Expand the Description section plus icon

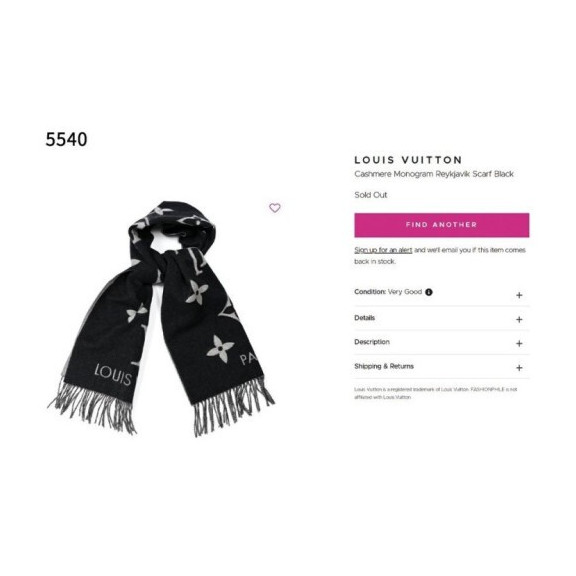point(519,343)
